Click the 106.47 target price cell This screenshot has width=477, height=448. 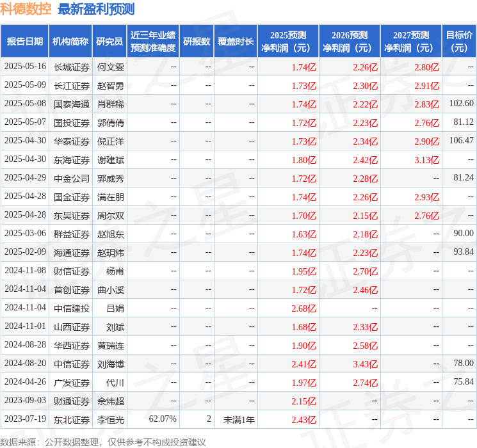pos(461,141)
